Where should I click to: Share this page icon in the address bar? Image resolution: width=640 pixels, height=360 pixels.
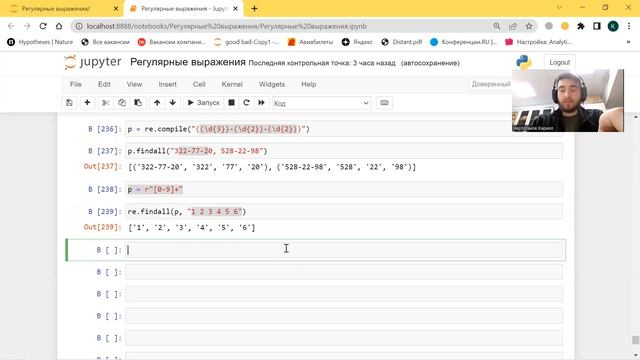[x=513, y=26]
